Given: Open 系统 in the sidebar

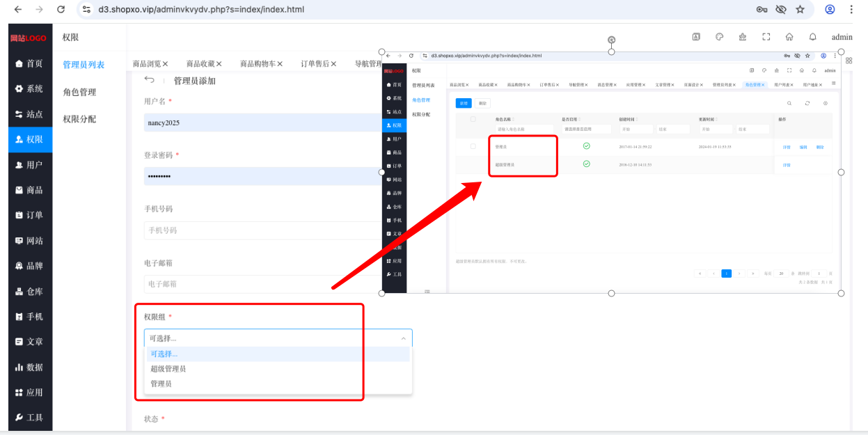Looking at the screenshot, I should click(29, 89).
